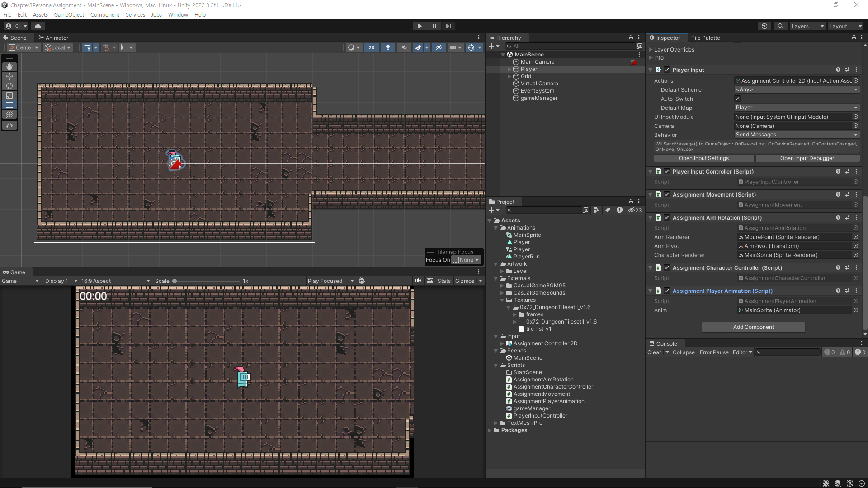Image resolution: width=868 pixels, height=488 pixels.
Task: Select the Move tool in Scene toolbar
Action: click(9, 76)
